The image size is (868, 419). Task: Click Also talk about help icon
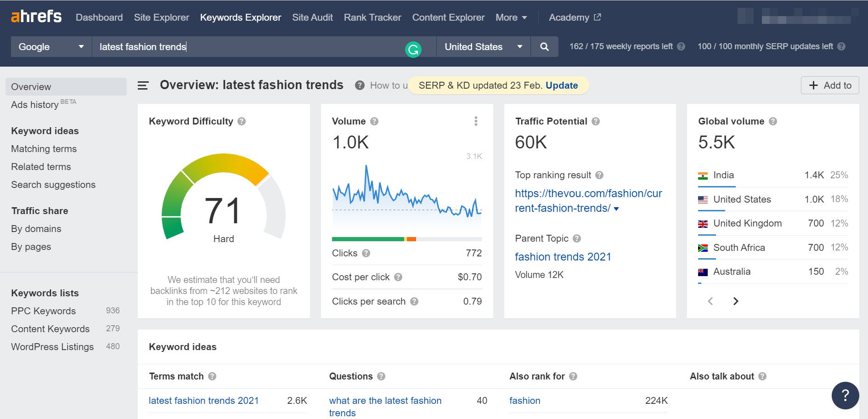(762, 376)
